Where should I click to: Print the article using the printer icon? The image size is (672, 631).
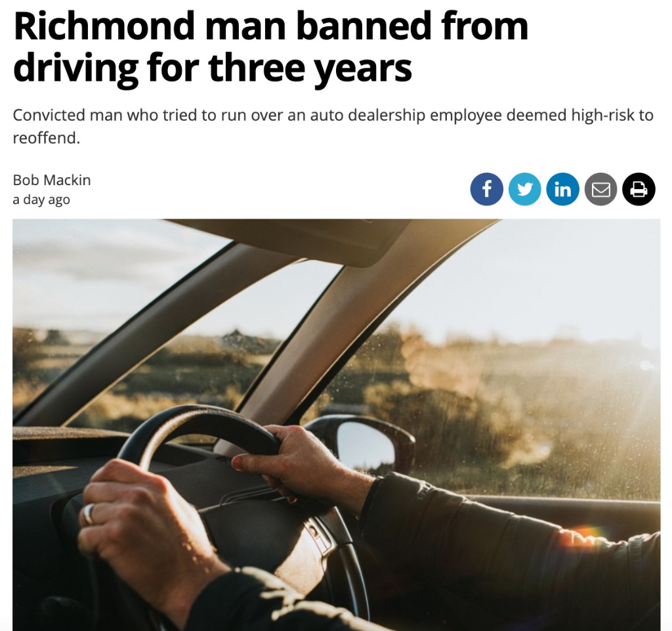[x=639, y=190]
